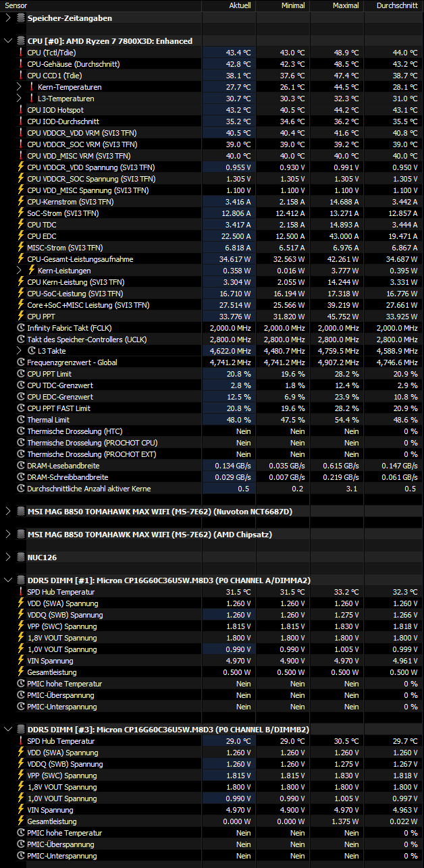Click the lightning icon of CPU PPT
The width and height of the screenshot is (424, 868).
click(20, 317)
